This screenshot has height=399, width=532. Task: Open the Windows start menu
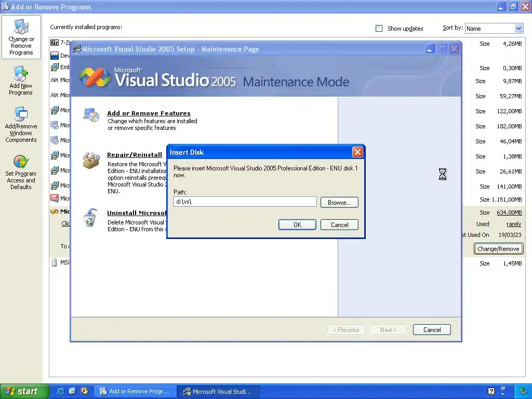pos(24,391)
